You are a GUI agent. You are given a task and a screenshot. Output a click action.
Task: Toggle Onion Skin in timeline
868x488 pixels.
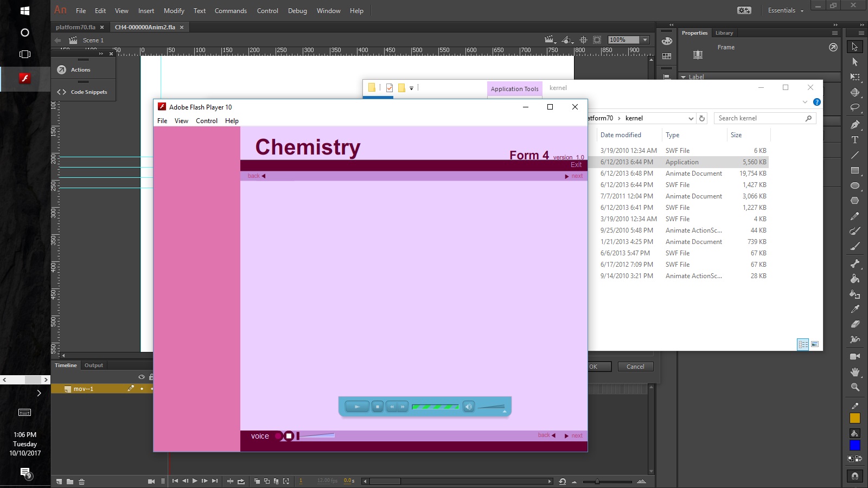[x=257, y=481]
